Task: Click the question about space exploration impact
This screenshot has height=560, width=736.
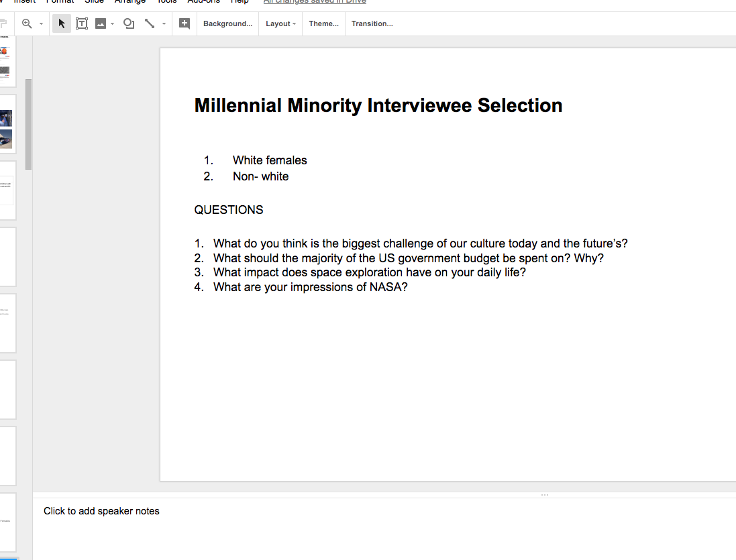Action: [370, 272]
